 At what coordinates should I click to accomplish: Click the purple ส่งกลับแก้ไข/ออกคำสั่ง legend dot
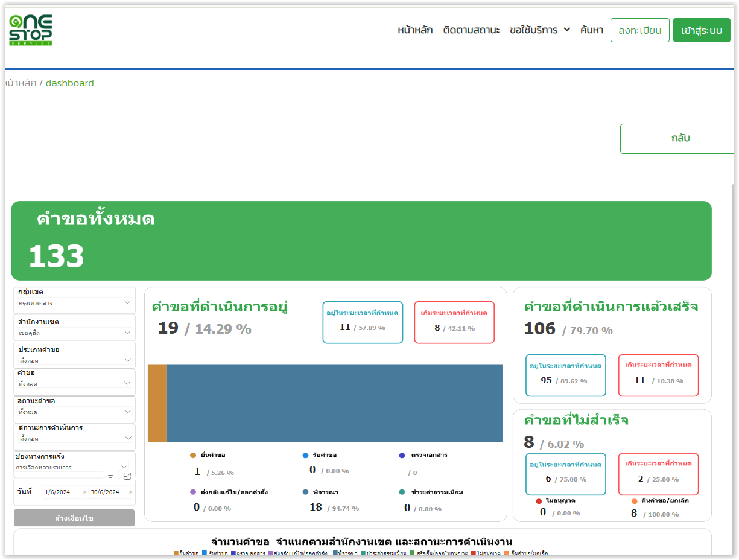tap(193, 492)
